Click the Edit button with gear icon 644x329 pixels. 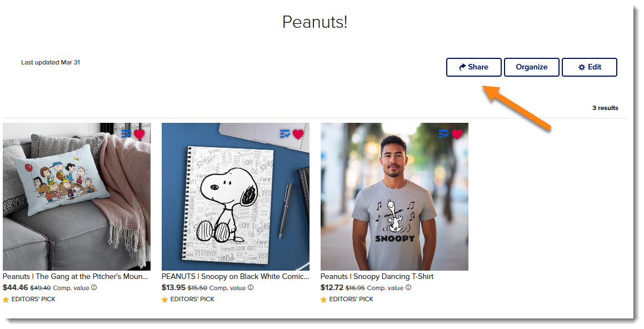coord(590,67)
